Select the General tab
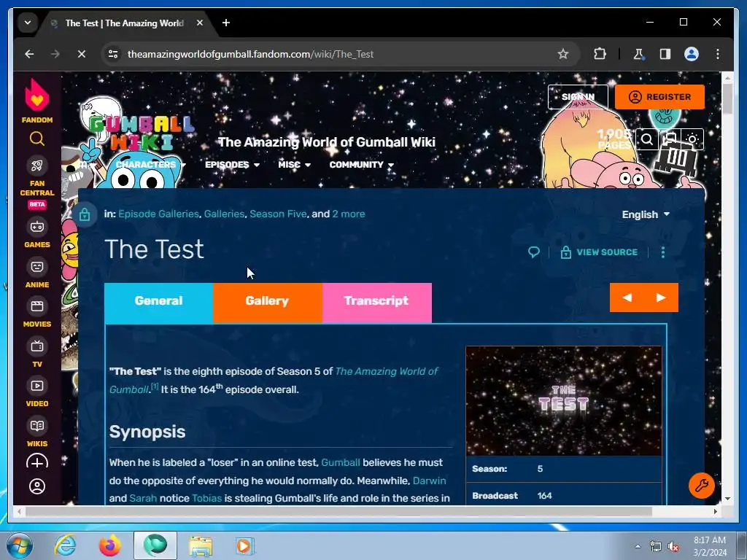747x560 pixels. pyautogui.click(x=158, y=303)
